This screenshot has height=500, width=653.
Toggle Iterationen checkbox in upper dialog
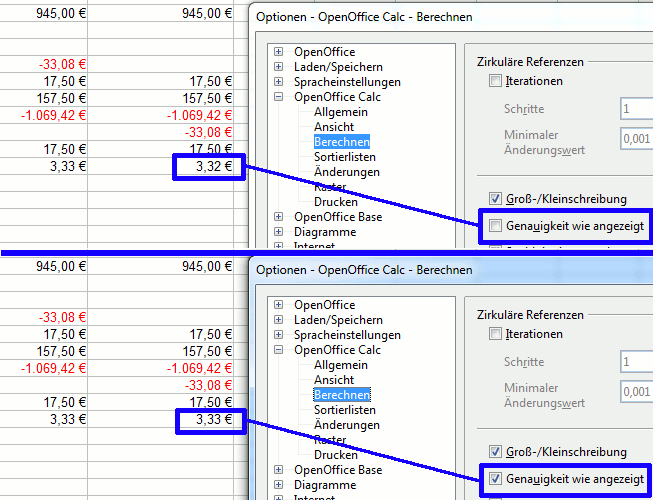(495, 81)
